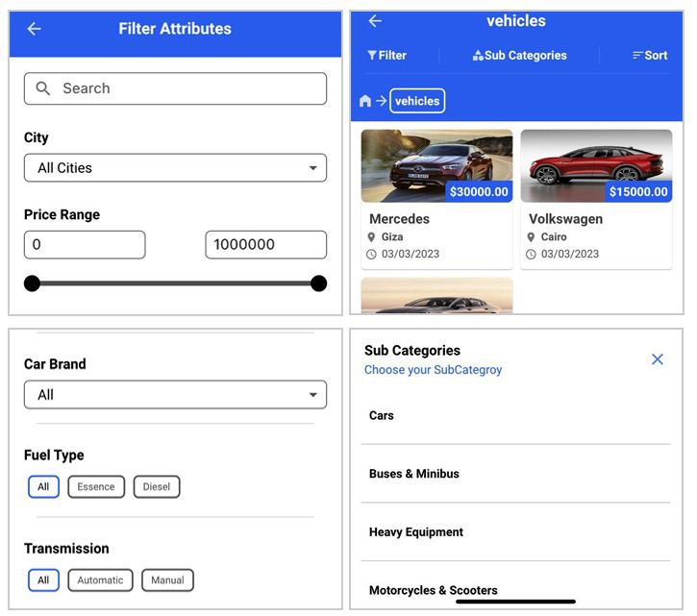Choose Buses & Minibus subcategory
Screen dimensions: 697x616
(515, 474)
